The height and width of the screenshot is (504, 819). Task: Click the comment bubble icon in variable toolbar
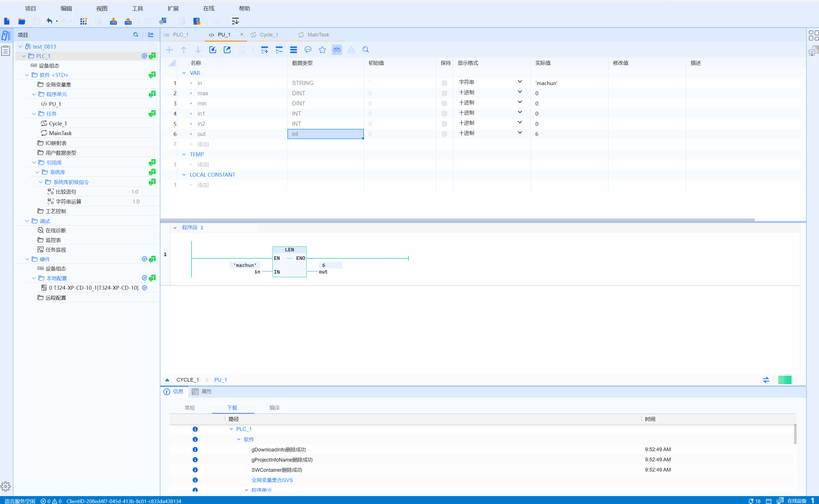308,50
